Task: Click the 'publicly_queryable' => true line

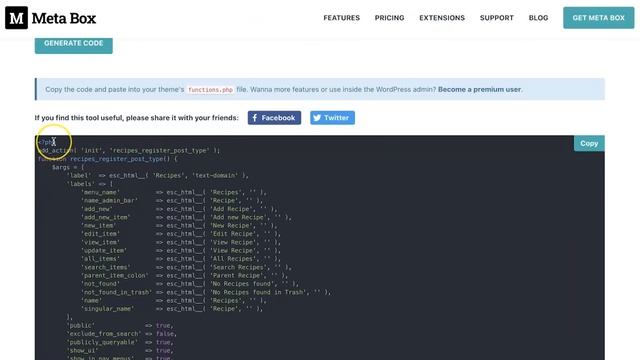Action: pyautogui.click(x=120, y=342)
